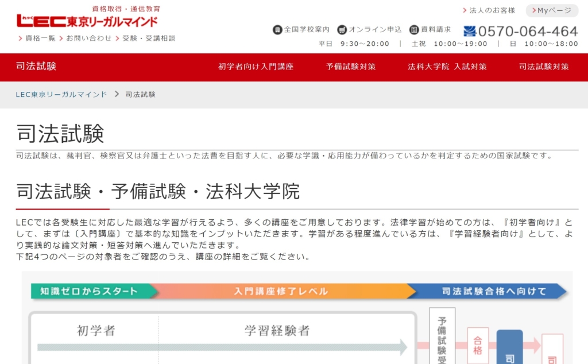Open the Myページ button

pos(552,10)
